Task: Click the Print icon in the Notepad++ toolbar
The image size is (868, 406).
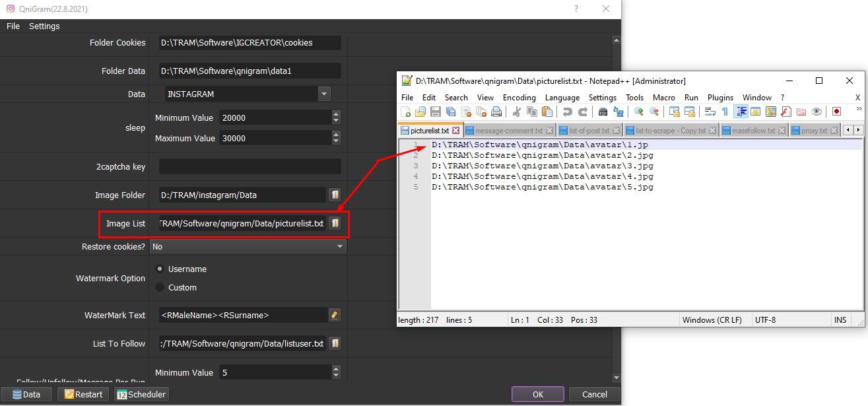Action: tap(496, 112)
